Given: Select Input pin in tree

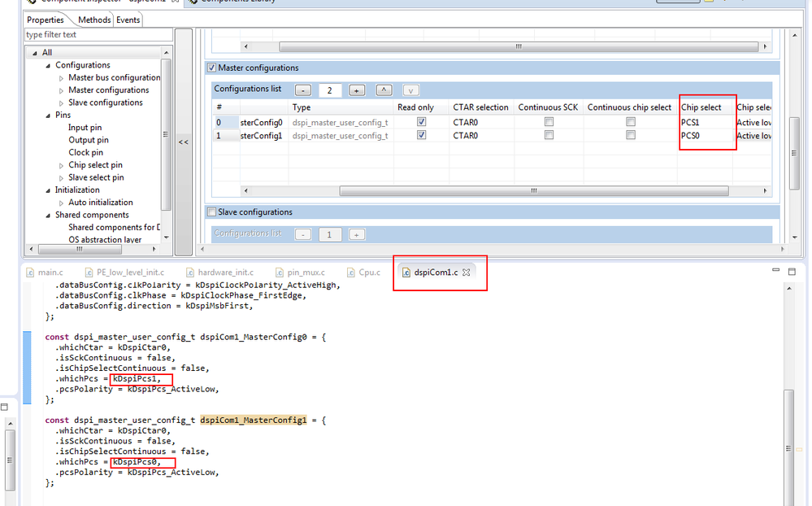Looking at the screenshot, I should coord(85,128).
